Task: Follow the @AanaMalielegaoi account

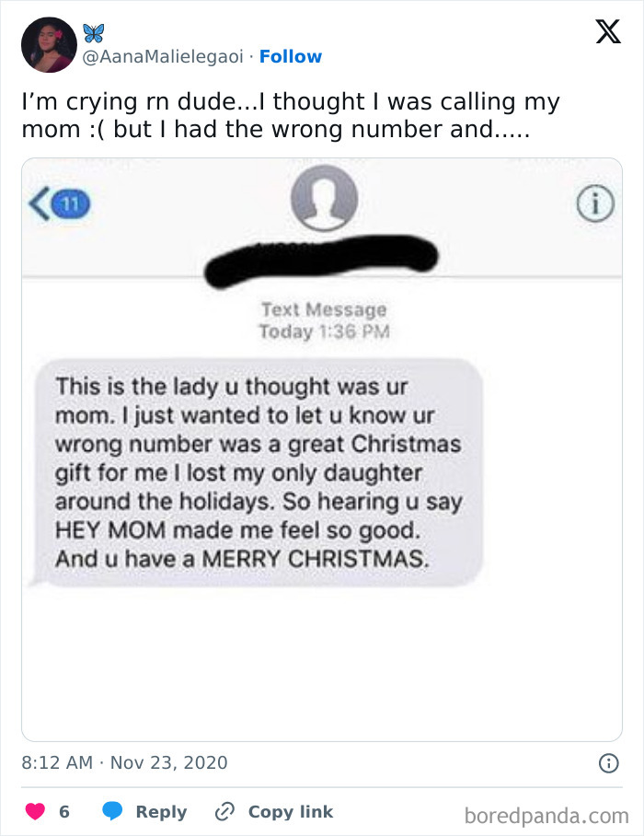Action: [x=291, y=56]
